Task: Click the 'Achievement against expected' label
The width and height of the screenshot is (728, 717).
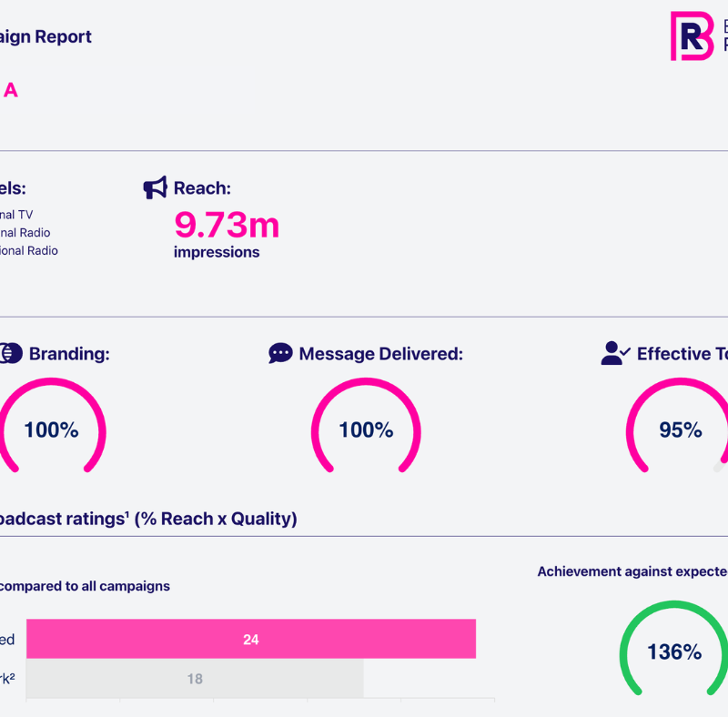Action: click(x=632, y=571)
